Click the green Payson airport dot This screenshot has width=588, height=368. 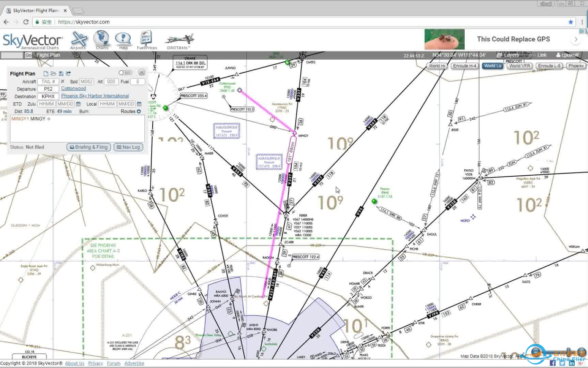pyautogui.click(x=374, y=201)
